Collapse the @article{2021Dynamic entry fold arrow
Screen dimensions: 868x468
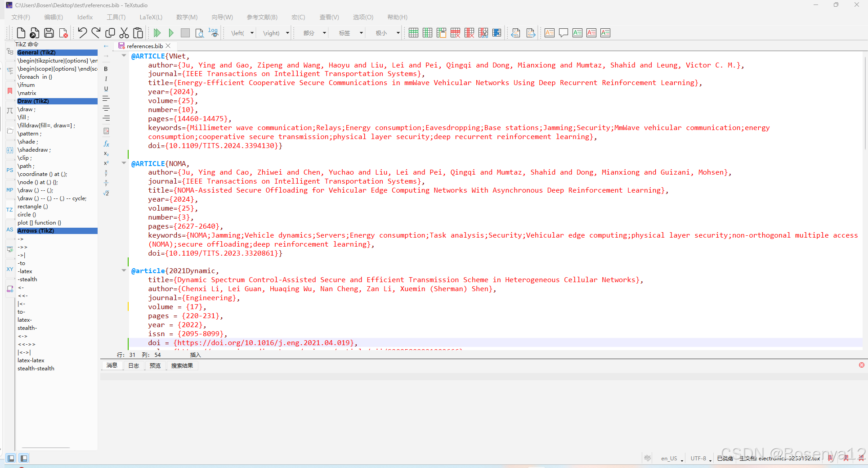tap(124, 270)
